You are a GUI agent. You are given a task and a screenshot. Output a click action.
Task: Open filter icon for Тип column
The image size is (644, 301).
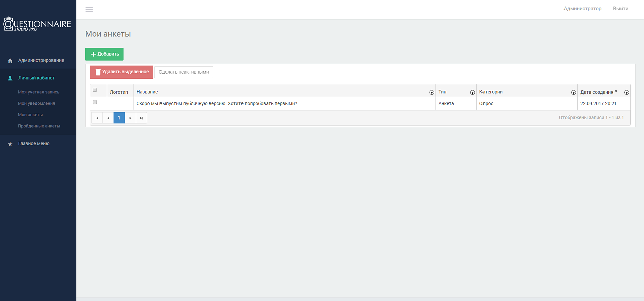(472, 92)
